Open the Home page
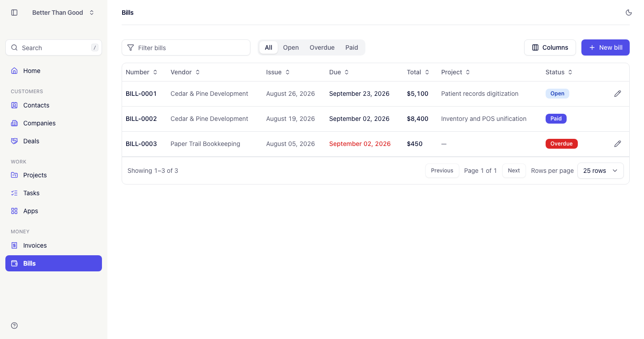 click(54, 71)
